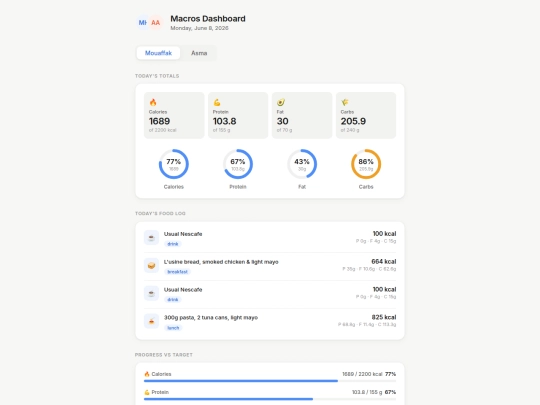The height and width of the screenshot is (405, 540).
Task: Click the sandwich icon for L'usine bread entry
Action: [151, 266]
